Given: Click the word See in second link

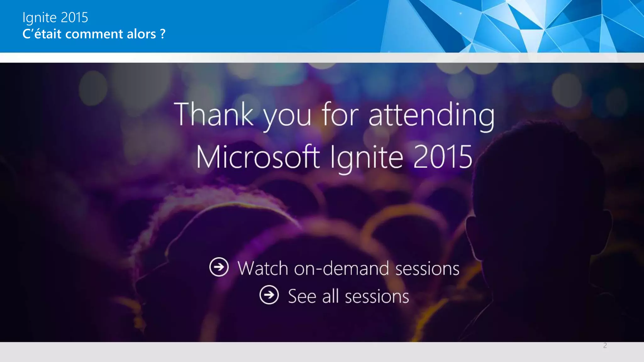Looking at the screenshot, I should (x=302, y=296).
